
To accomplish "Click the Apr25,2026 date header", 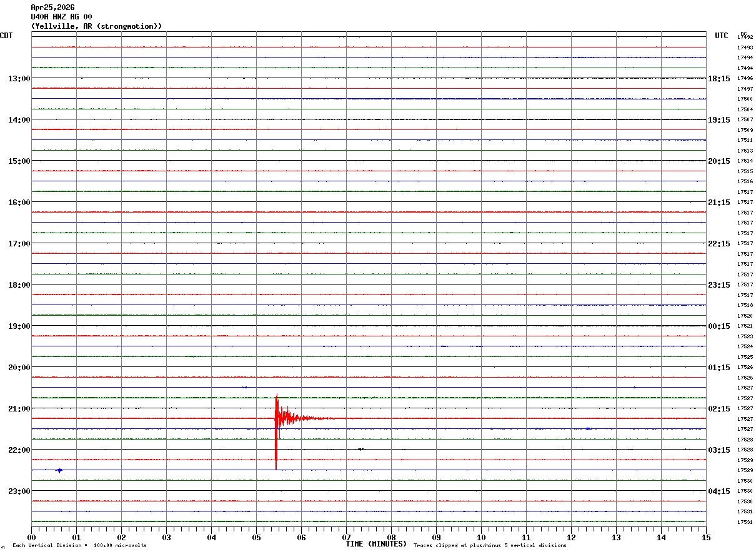I will click(x=52, y=8).
